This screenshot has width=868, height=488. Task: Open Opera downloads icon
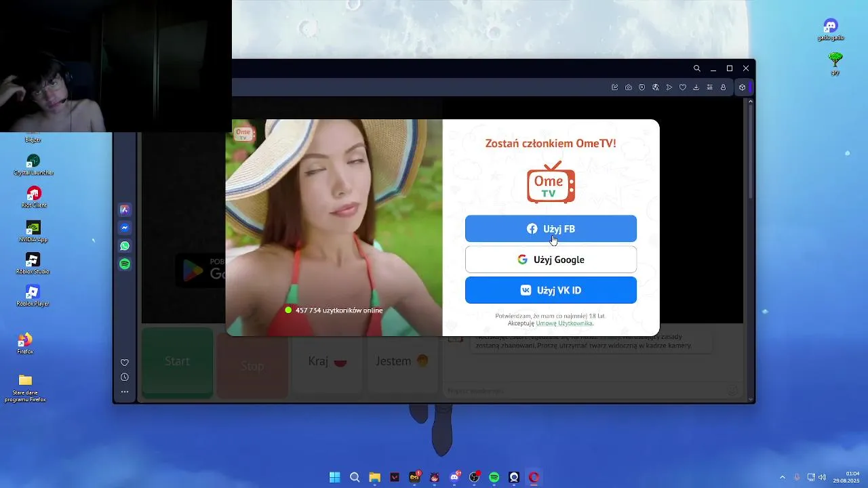pyautogui.click(x=696, y=87)
